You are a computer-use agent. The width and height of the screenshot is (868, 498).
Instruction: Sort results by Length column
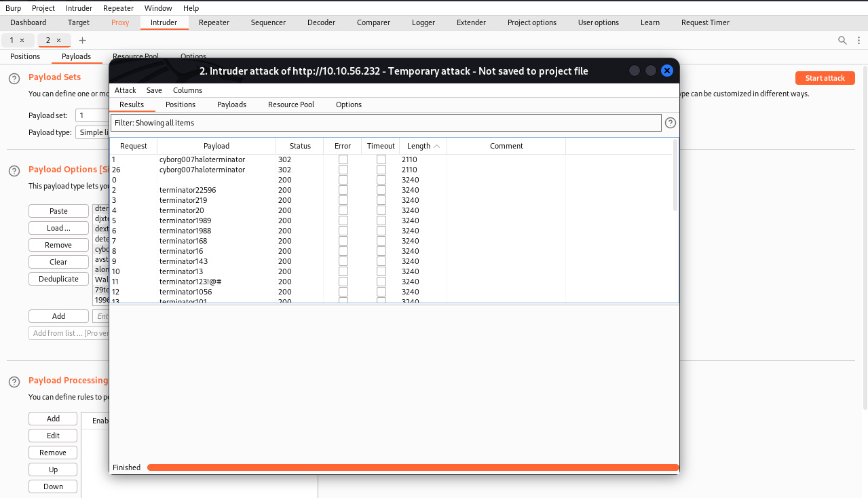point(423,146)
